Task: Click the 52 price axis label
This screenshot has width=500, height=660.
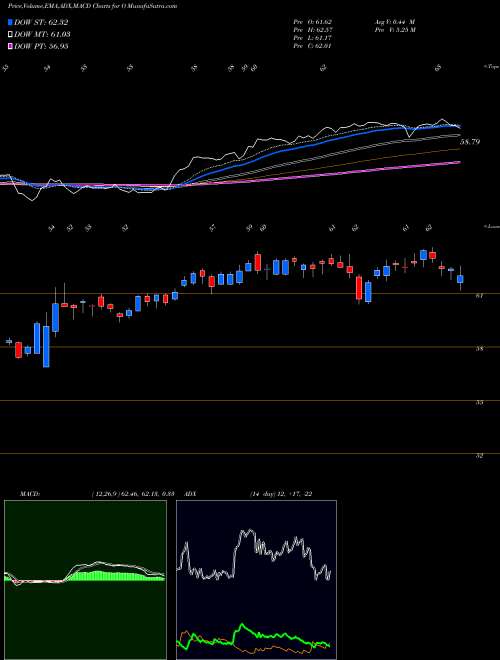Action: (479, 455)
